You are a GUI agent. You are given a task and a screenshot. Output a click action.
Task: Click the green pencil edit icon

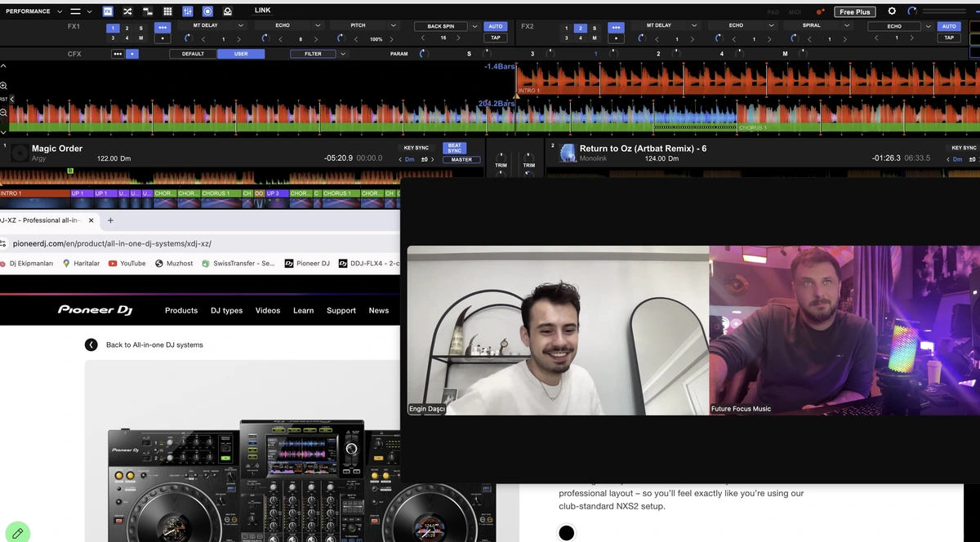pyautogui.click(x=17, y=532)
